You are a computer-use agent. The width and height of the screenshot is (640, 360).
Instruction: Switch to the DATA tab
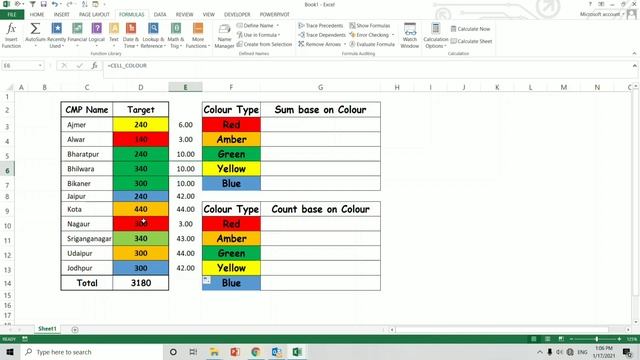pyautogui.click(x=160, y=15)
